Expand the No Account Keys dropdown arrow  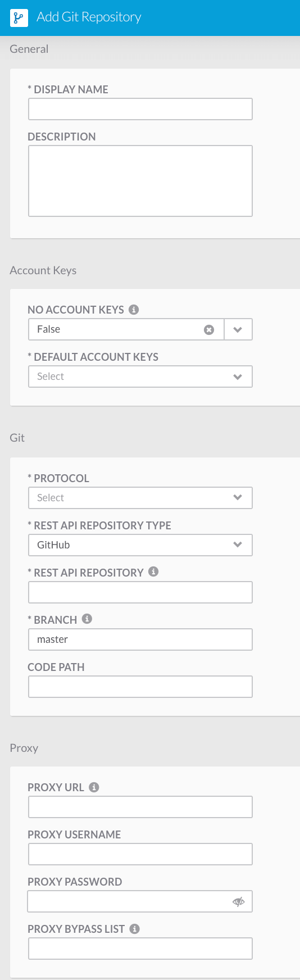(x=238, y=330)
